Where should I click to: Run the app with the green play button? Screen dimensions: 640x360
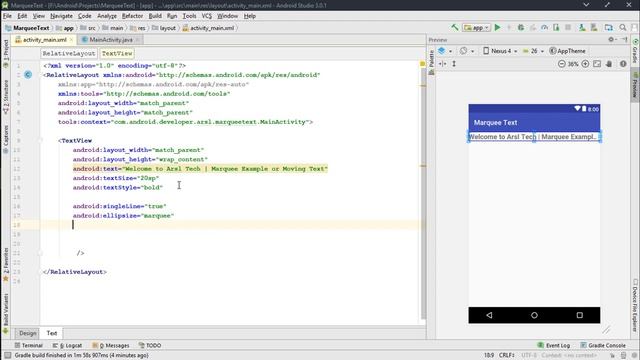[497, 28]
